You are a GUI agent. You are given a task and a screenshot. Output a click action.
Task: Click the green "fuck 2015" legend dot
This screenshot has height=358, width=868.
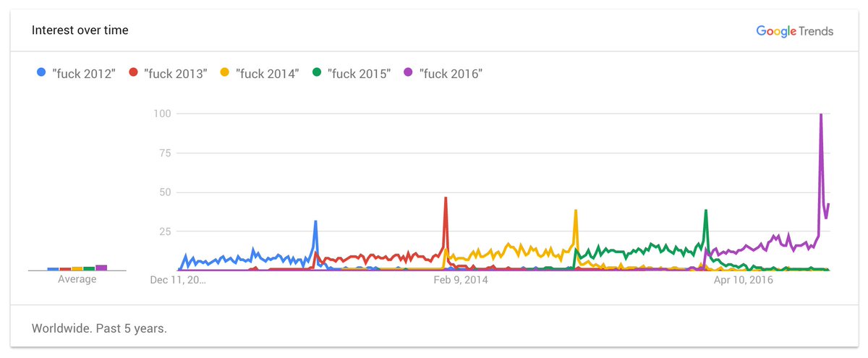click(317, 72)
